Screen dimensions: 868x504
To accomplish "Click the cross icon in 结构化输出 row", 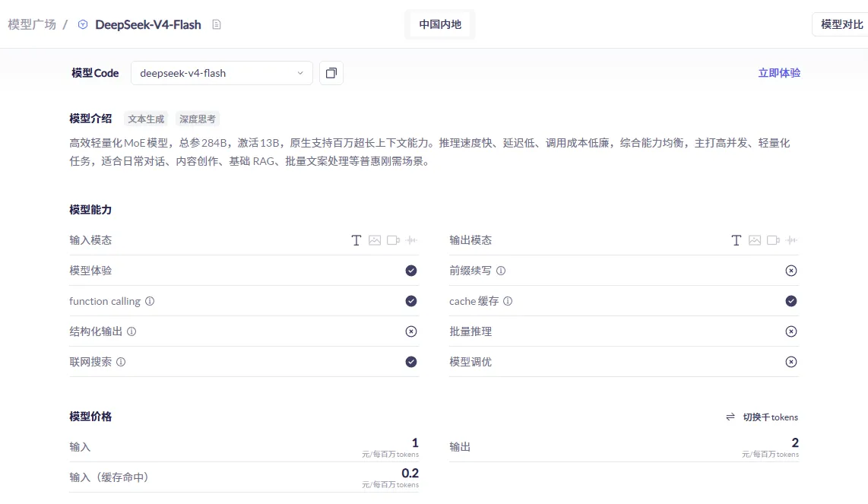I will coord(410,331).
